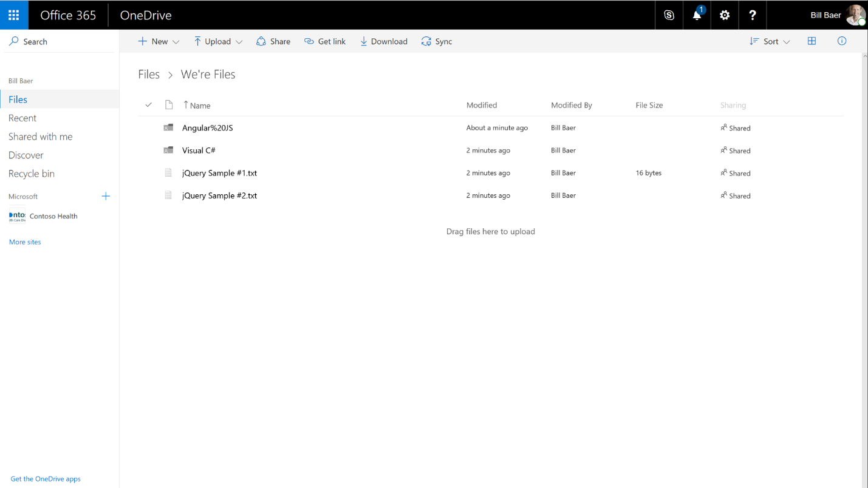
Task: Click About a minute ago modified cell
Action: [x=497, y=127]
